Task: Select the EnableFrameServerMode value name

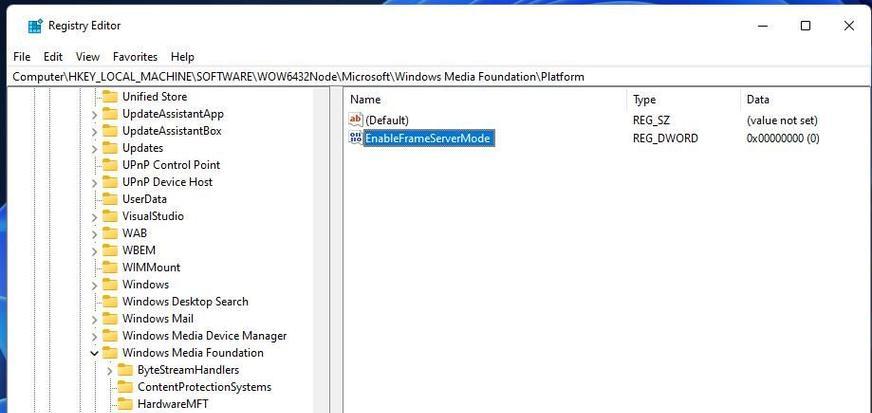Action: pos(427,138)
